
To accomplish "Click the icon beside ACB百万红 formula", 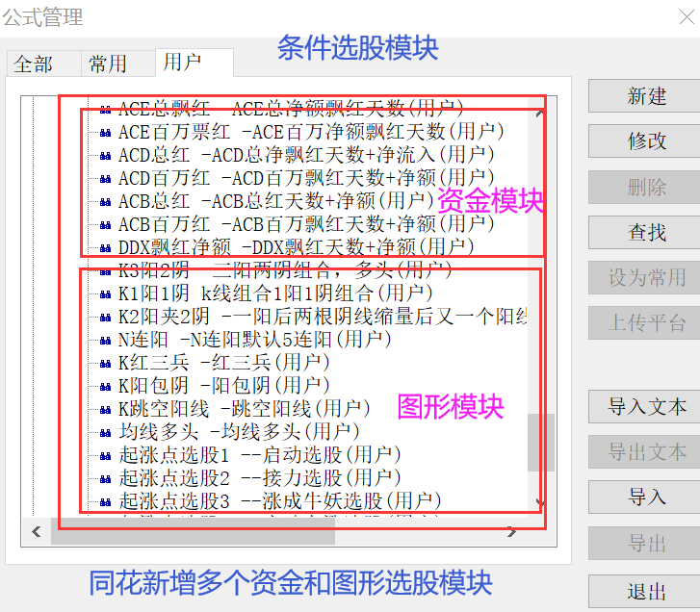I will (105, 225).
